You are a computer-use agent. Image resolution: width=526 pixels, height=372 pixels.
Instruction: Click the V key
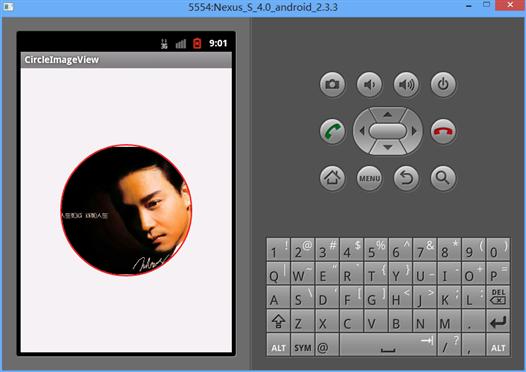[x=376, y=321]
